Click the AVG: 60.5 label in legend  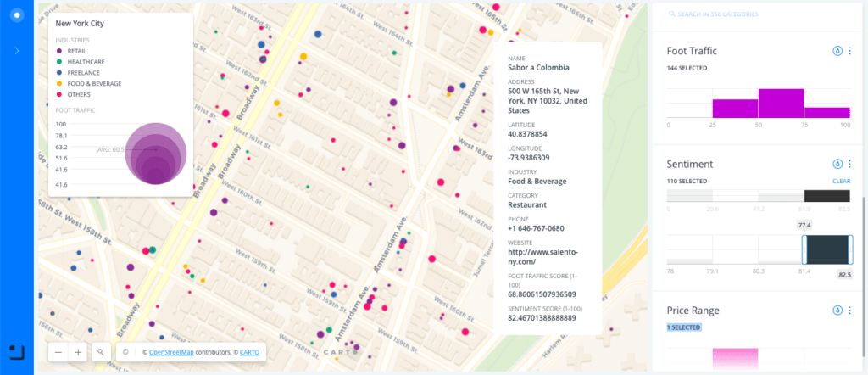pos(111,149)
